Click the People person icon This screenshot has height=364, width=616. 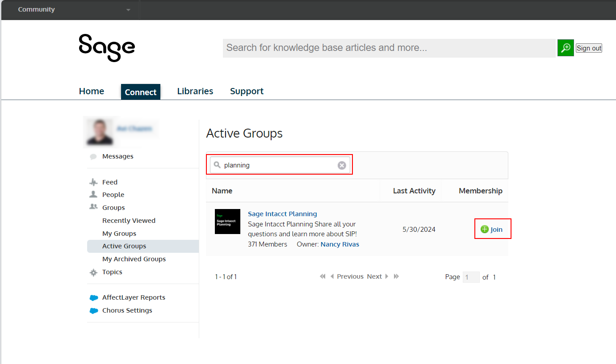(93, 194)
